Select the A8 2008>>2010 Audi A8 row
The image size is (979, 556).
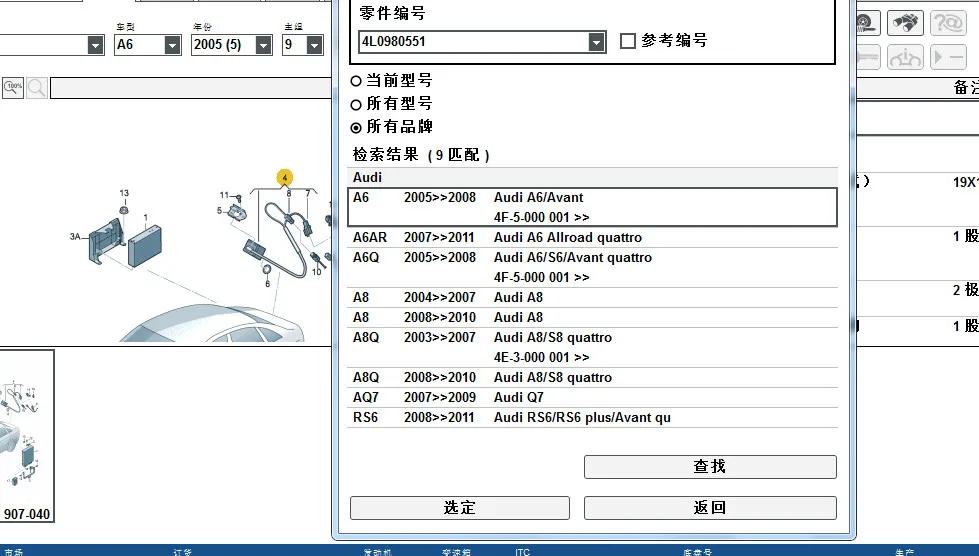[x=593, y=317]
